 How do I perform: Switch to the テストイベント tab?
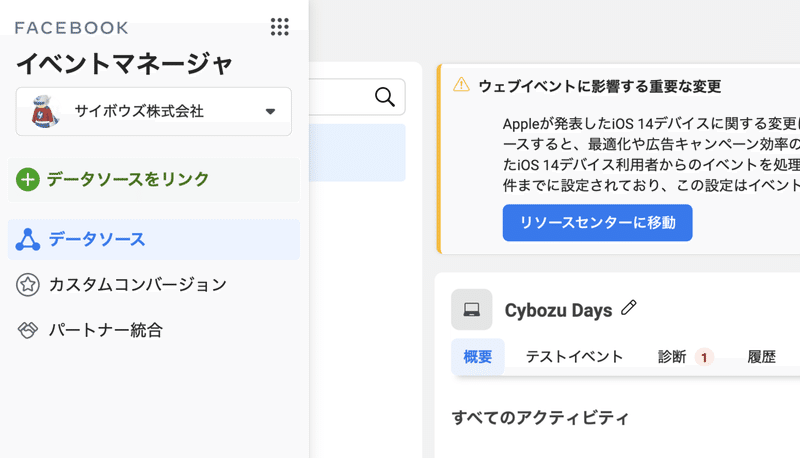click(x=574, y=357)
